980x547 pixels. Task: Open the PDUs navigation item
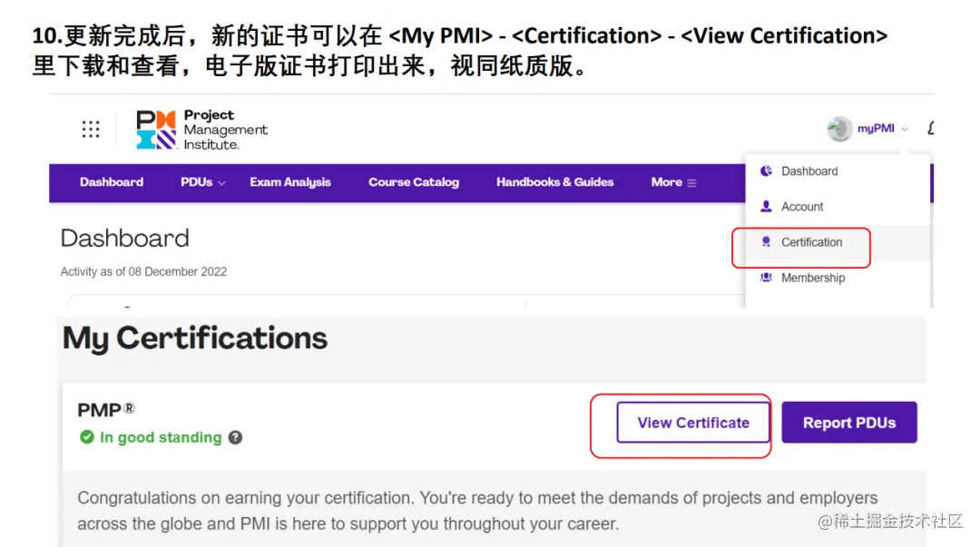pyautogui.click(x=196, y=182)
